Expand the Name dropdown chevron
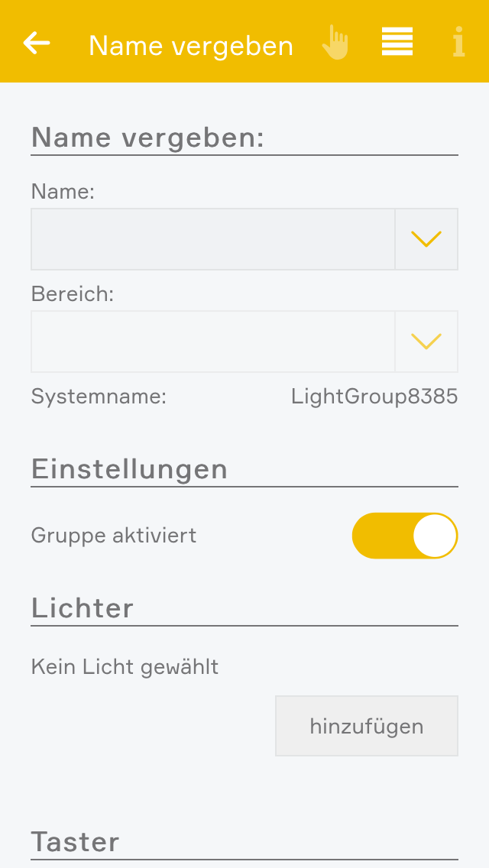489x868 pixels. tap(426, 239)
